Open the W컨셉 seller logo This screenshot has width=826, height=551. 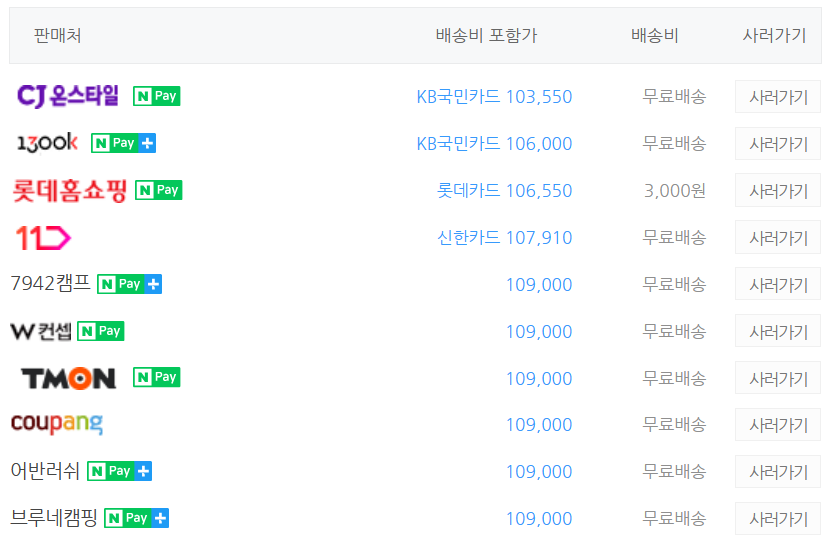tap(41, 331)
